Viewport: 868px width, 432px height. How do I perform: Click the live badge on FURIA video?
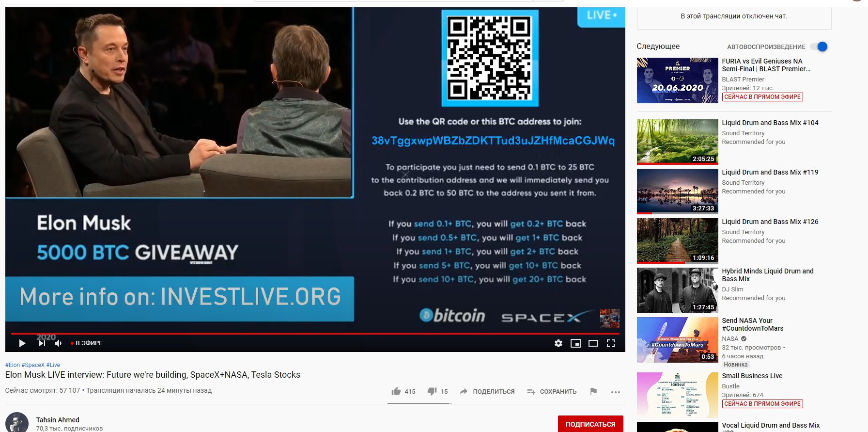[x=762, y=97]
